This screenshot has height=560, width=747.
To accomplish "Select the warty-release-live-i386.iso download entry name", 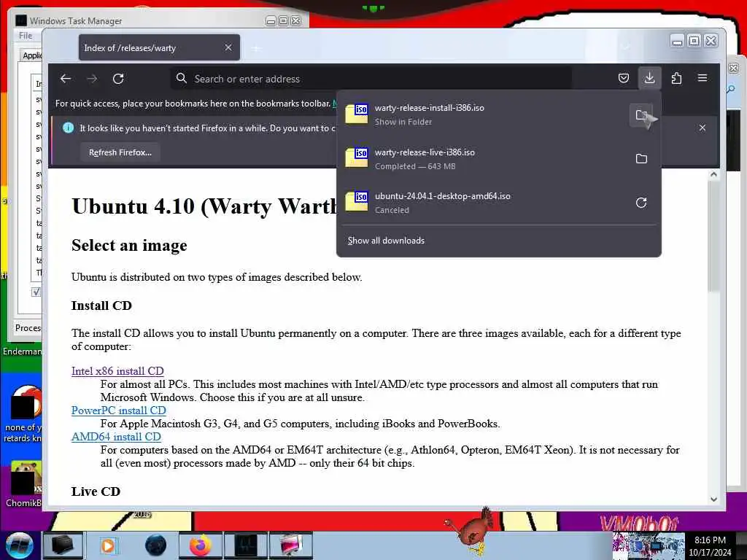I will coord(425,152).
